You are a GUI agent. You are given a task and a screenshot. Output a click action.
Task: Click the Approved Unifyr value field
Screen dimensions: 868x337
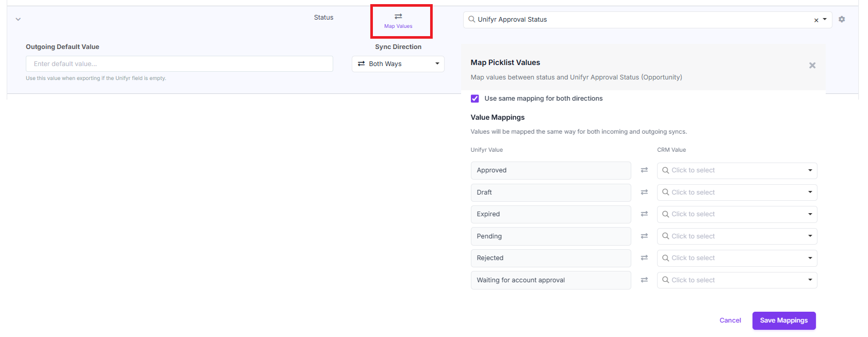[x=551, y=170]
